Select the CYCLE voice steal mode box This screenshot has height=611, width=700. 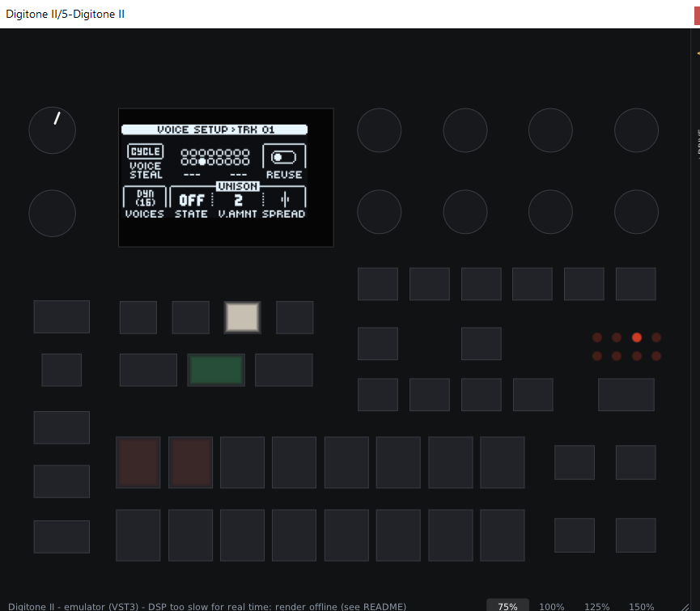tap(145, 151)
